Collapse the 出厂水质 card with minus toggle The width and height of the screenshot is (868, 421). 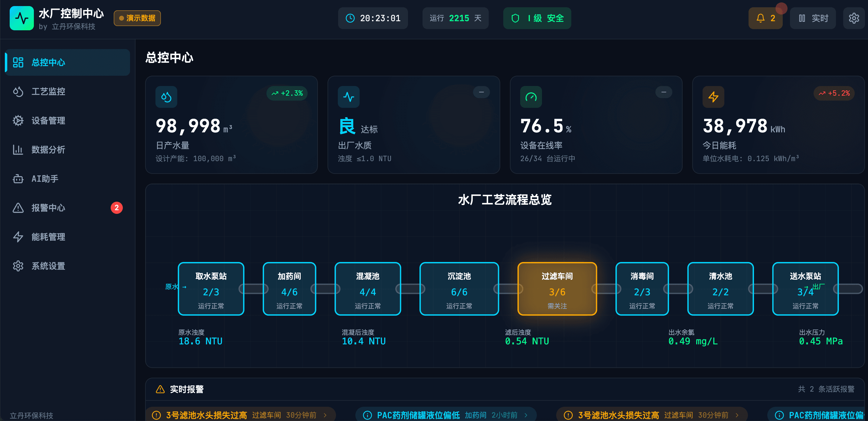(x=481, y=92)
